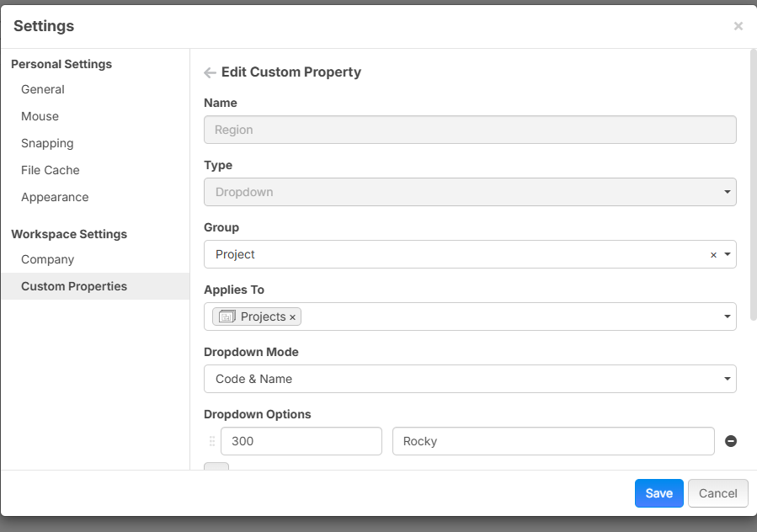
Task: Expand the Applies To dropdown list
Action: 728,317
